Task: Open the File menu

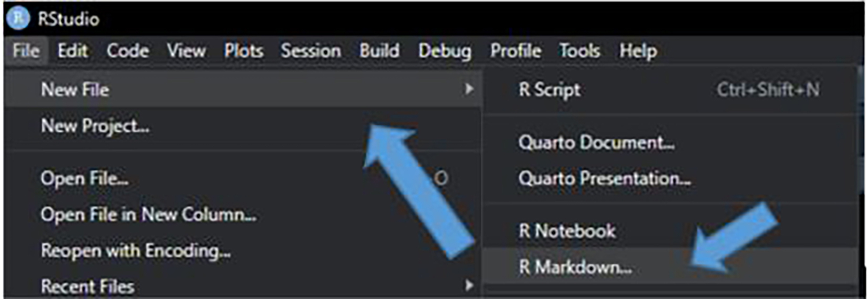Action: point(26,51)
